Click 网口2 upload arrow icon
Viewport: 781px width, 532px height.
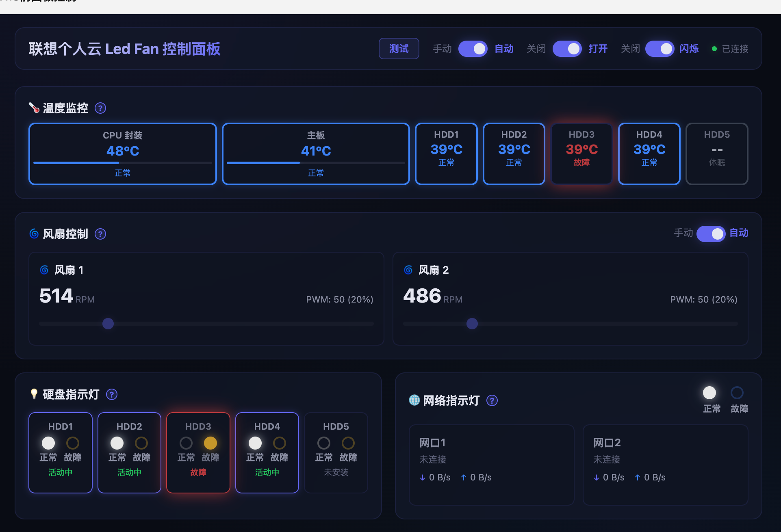click(638, 478)
